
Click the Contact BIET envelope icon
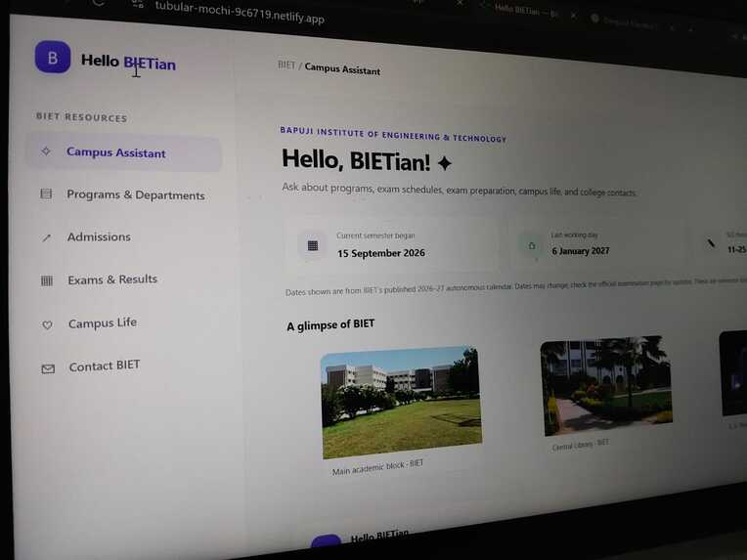[x=48, y=368]
